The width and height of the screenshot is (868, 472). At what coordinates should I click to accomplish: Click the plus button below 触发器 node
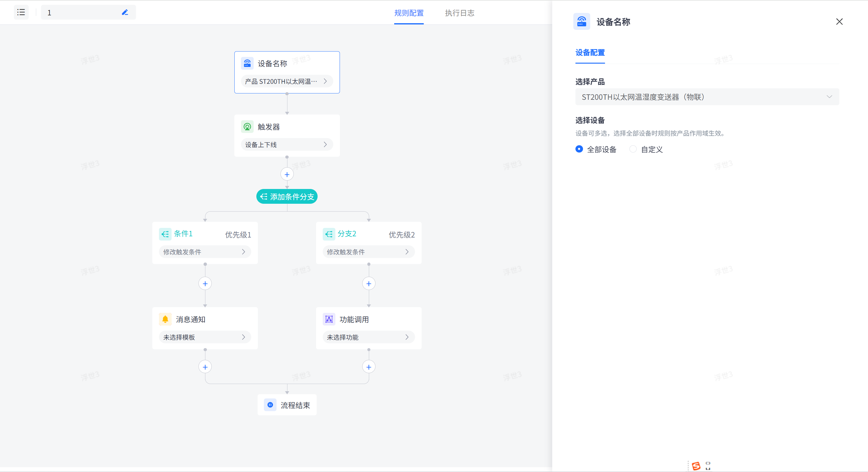287,175
